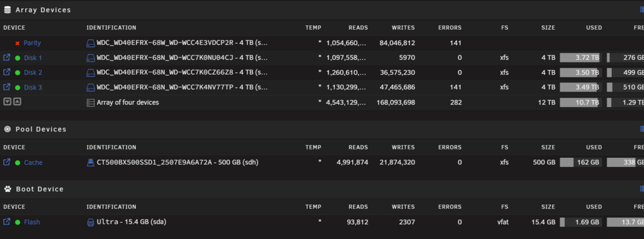This screenshot has width=644, height=239.
Task: Toggle Array Devices view mode icon
Action: (641, 9)
